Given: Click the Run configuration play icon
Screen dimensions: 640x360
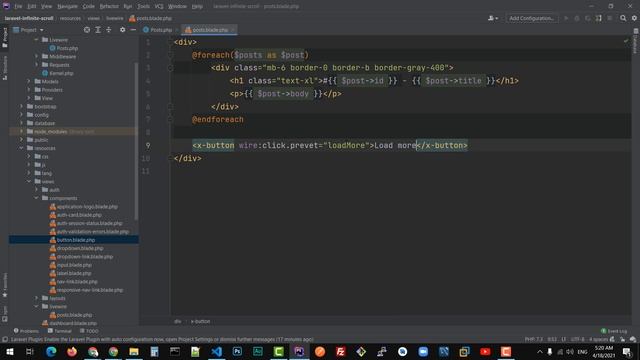Looking at the screenshot, I should (566, 18).
